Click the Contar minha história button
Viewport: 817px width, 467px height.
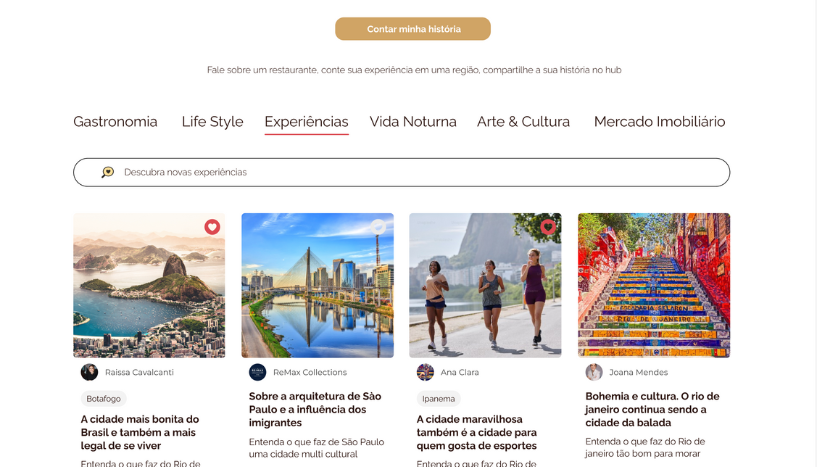[x=413, y=29]
